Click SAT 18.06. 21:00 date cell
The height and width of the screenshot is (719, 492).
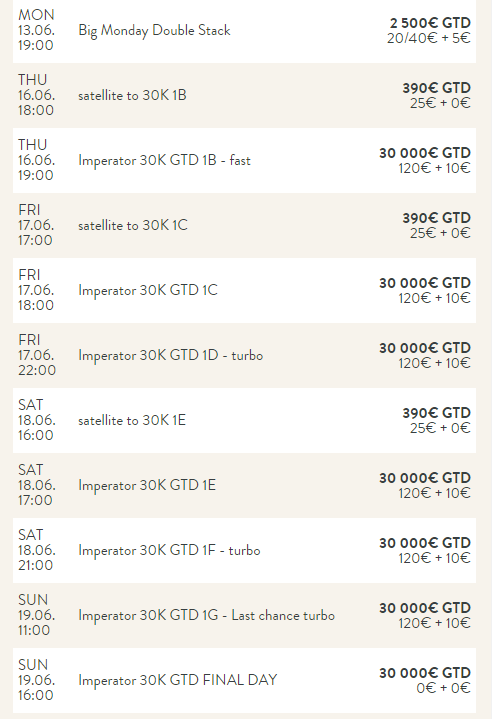pos(37,550)
